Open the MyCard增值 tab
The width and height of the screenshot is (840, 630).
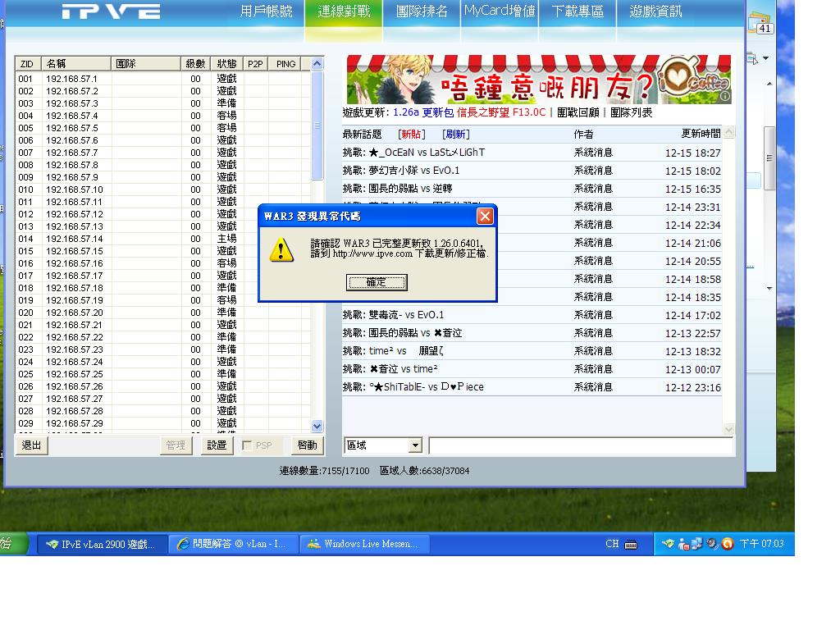point(500,11)
